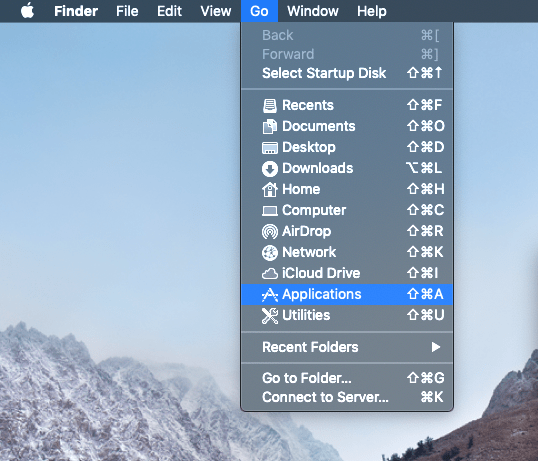Go to iCloud Drive
The height and width of the screenshot is (461, 538).
[x=347, y=273]
